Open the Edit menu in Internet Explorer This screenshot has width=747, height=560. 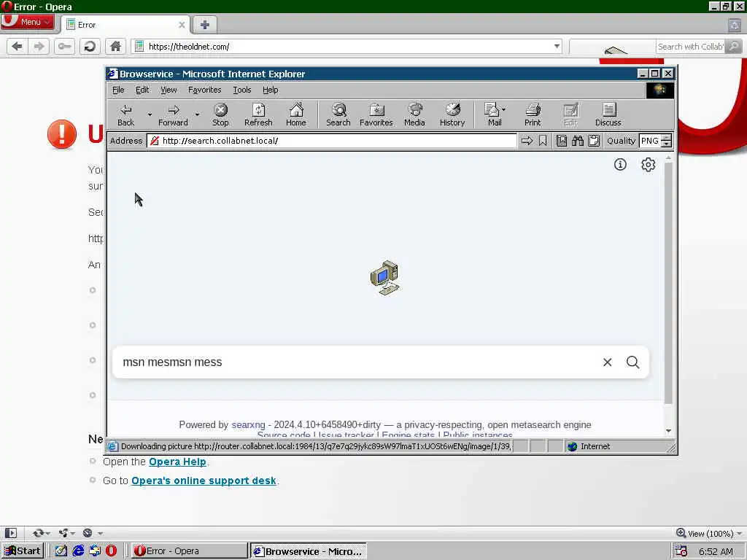tap(142, 90)
